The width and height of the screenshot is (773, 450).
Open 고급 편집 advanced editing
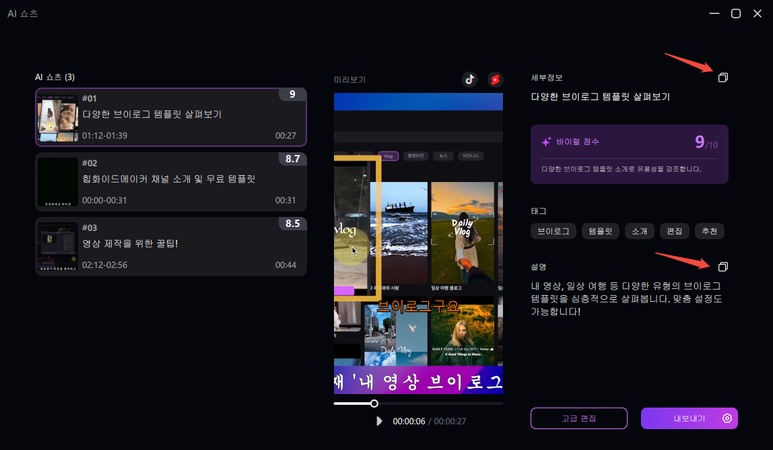[x=579, y=418]
